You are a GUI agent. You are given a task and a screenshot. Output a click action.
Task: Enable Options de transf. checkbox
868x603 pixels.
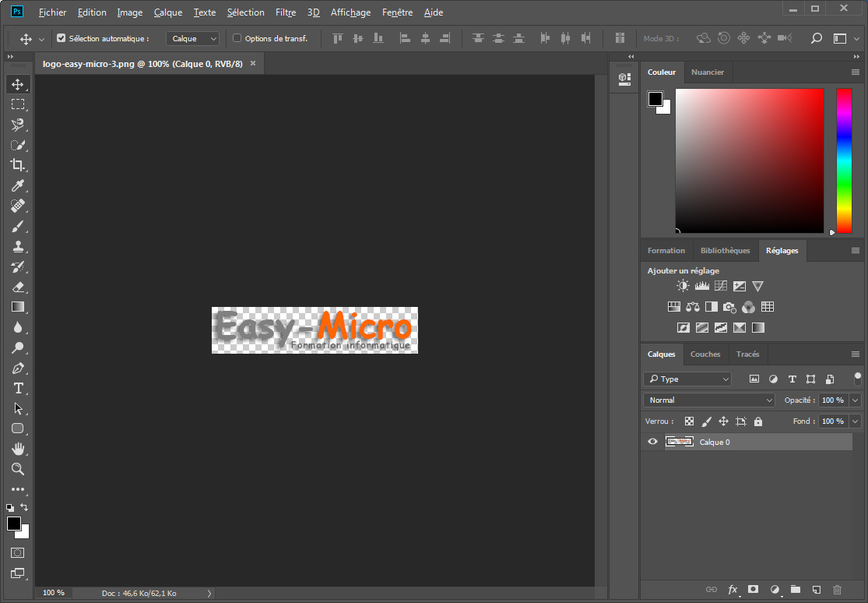[237, 38]
